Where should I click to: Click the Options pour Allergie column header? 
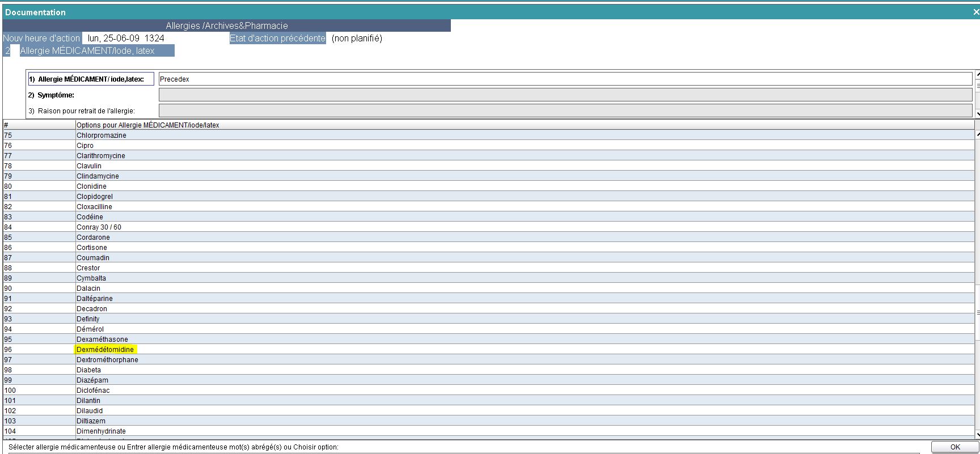148,125
